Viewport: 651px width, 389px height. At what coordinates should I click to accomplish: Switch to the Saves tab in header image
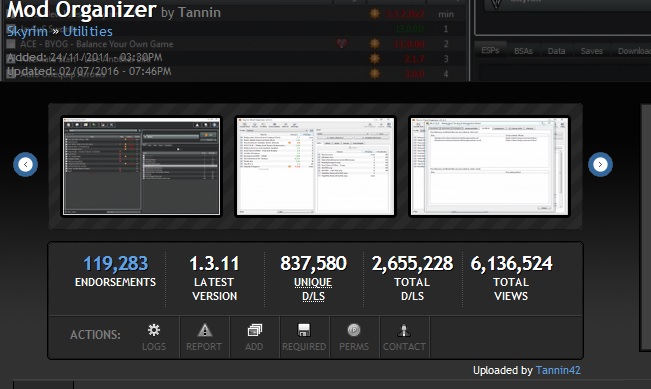pos(592,51)
